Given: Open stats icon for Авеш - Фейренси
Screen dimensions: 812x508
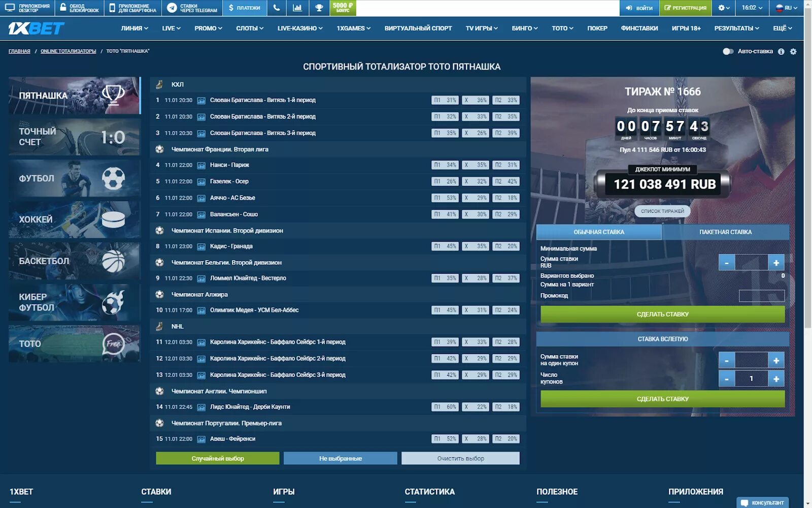Looking at the screenshot, I should [201, 439].
